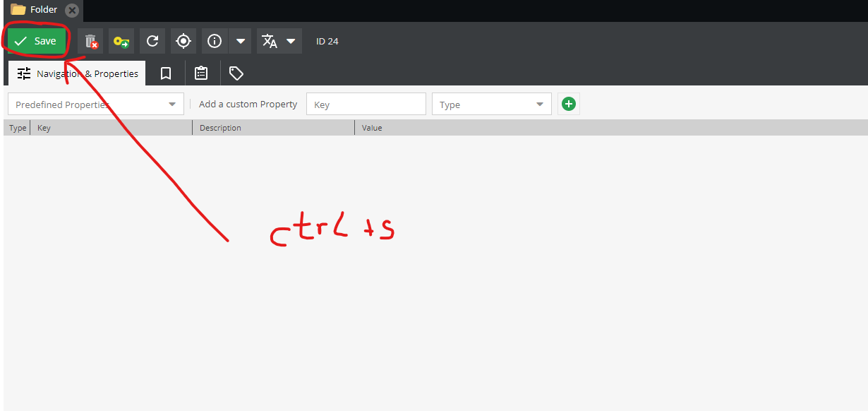Open the Type dropdown for custom properties
Viewport: 868px width, 411px height.
[491, 104]
